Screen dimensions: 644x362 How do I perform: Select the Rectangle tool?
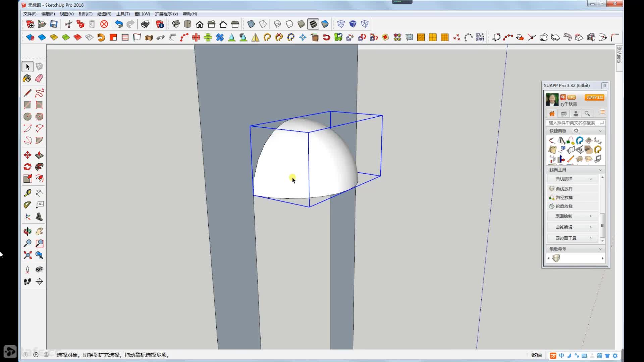point(28,105)
